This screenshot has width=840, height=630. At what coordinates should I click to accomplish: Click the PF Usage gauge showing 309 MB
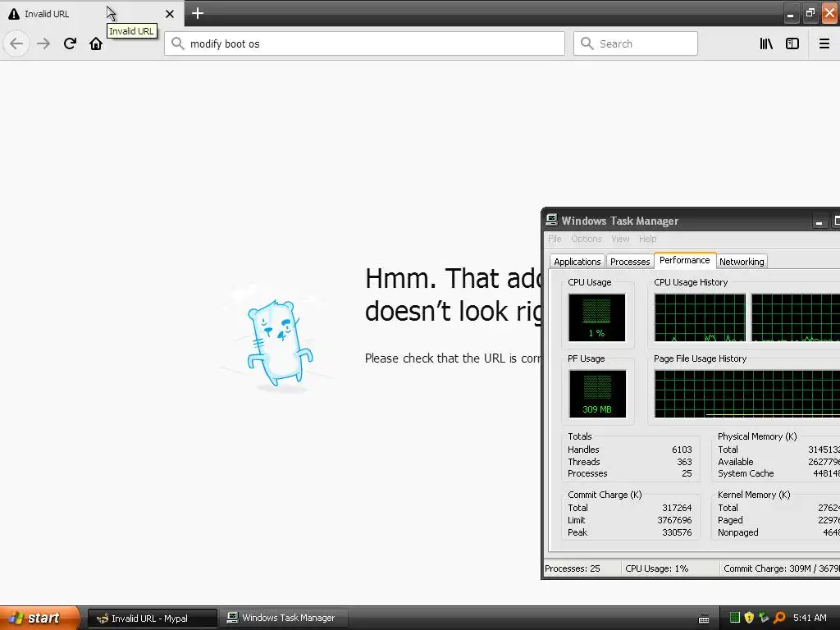[x=597, y=394]
